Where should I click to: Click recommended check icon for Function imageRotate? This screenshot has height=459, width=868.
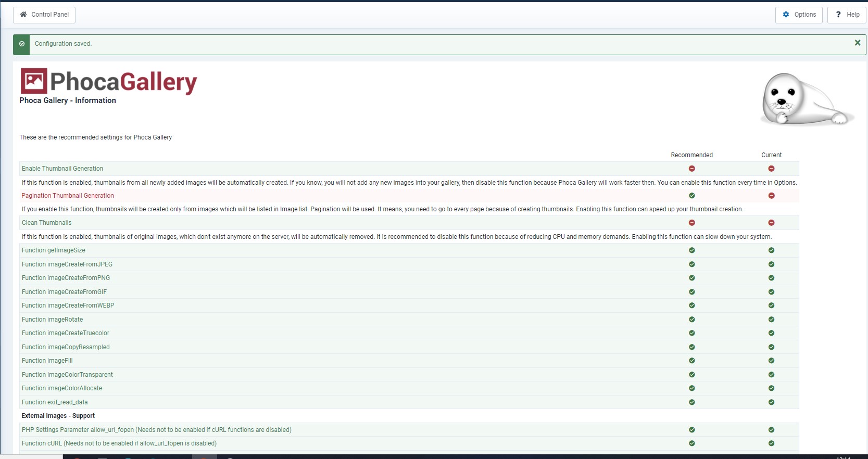[692, 320]
